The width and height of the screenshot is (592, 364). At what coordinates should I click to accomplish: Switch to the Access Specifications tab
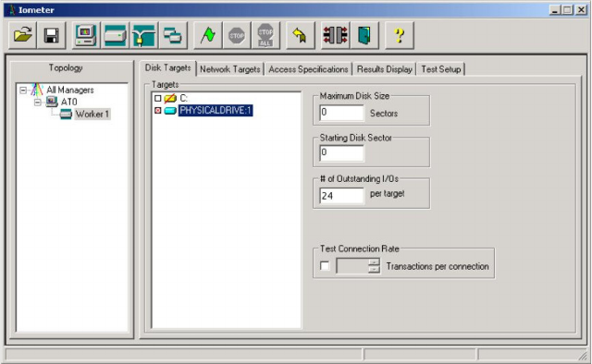pos(308,69)
